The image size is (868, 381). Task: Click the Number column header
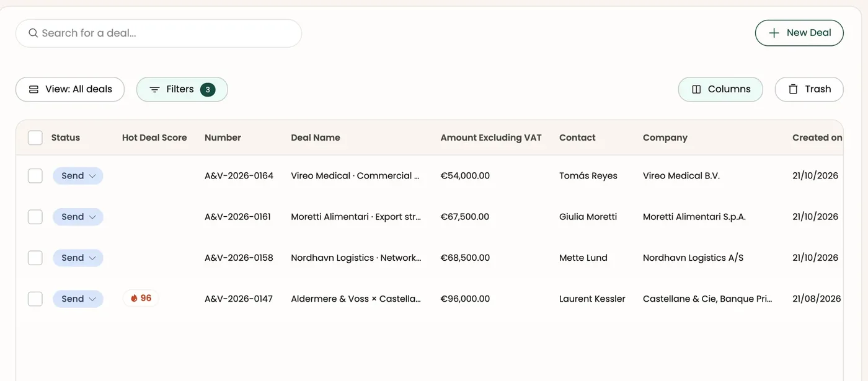[223, 138]
